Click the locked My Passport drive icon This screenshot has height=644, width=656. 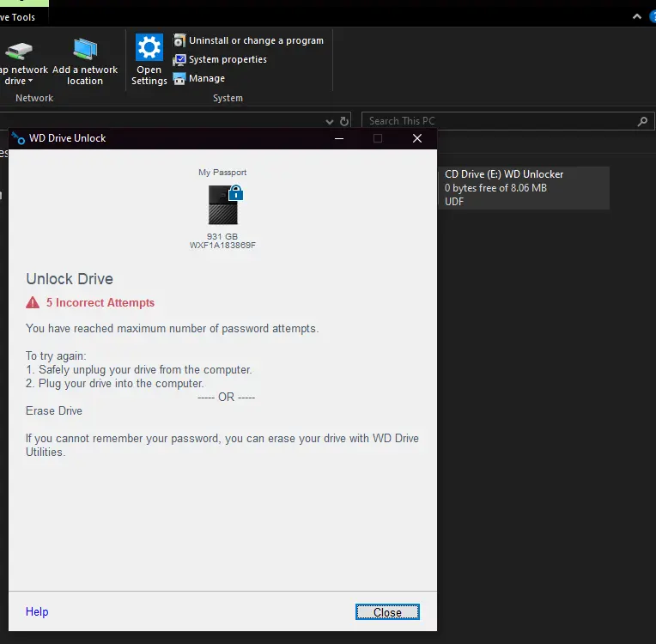pyautogui.click(x=225, y=204)
